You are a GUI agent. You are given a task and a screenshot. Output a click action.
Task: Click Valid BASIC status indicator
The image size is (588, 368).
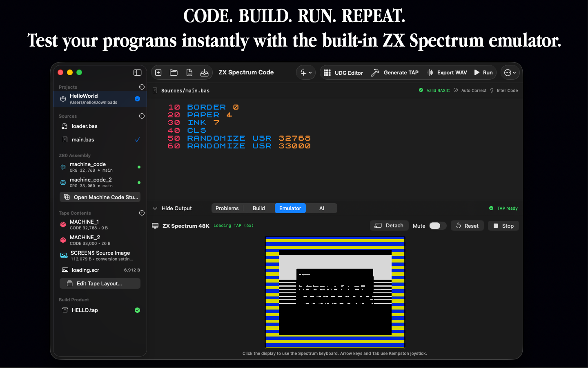point(434,90)
